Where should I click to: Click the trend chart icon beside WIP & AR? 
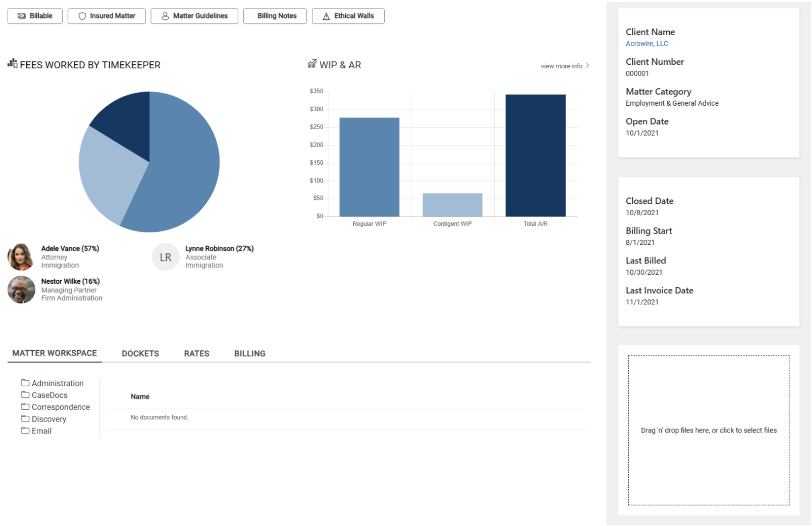tap(312, 64)
